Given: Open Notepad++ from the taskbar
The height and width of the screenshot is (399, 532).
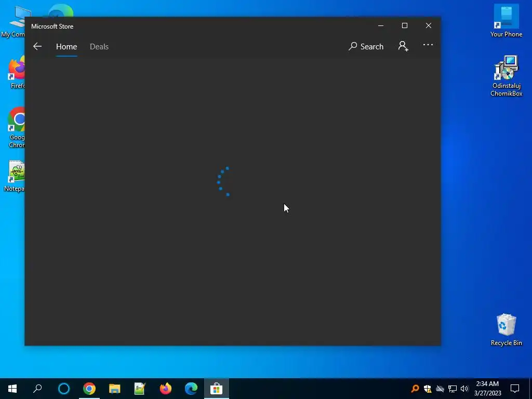Looking at the screenshot, I should click(140, 389).
